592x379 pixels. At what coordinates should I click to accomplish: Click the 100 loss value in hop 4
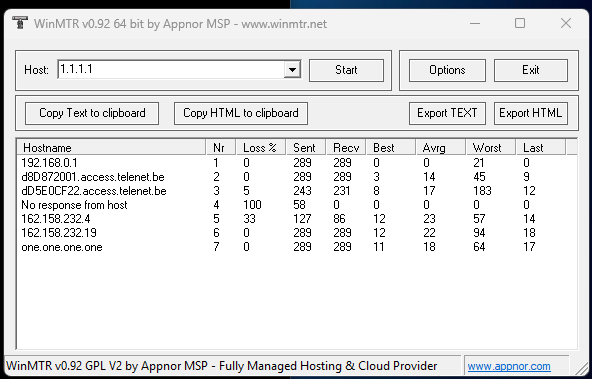(252, 205)
